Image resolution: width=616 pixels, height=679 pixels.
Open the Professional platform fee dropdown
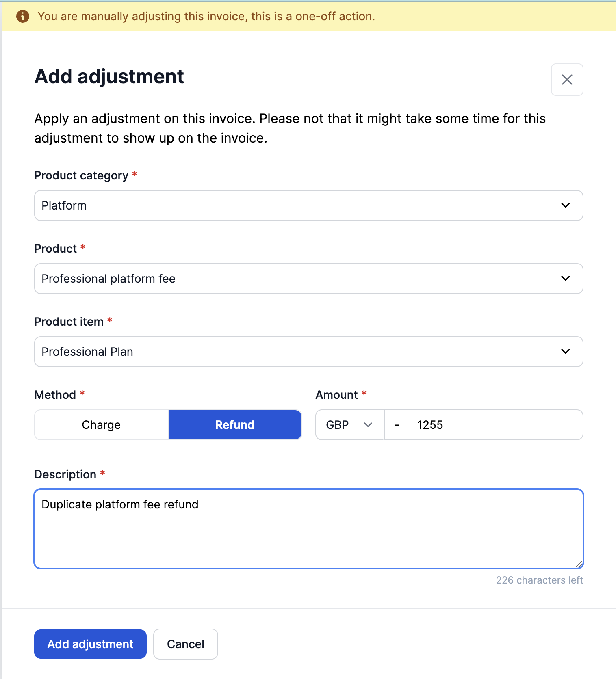(x=284, y=279)
